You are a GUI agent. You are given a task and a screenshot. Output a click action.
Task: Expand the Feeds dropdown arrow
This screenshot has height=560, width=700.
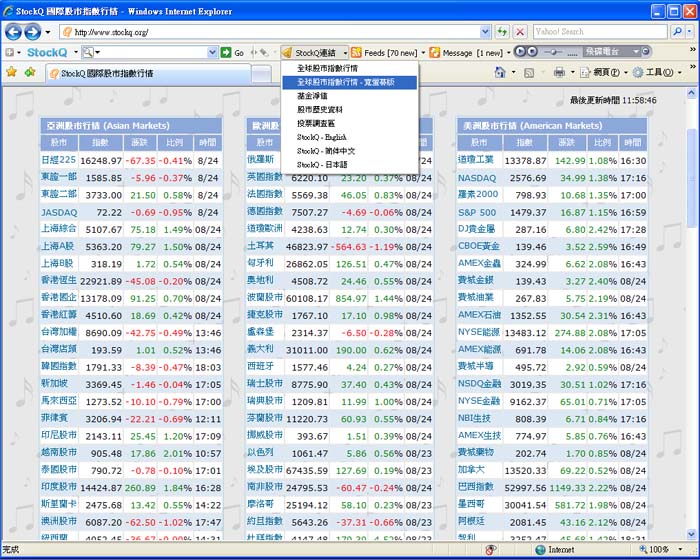click(x=423, y=53)
